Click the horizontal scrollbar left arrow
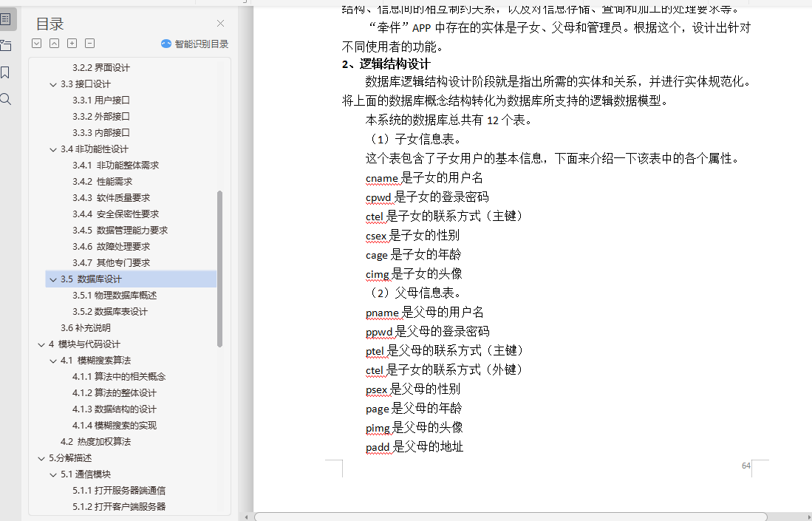The width and height of the screenshot is (812, 521). click(x=247, y=517)
